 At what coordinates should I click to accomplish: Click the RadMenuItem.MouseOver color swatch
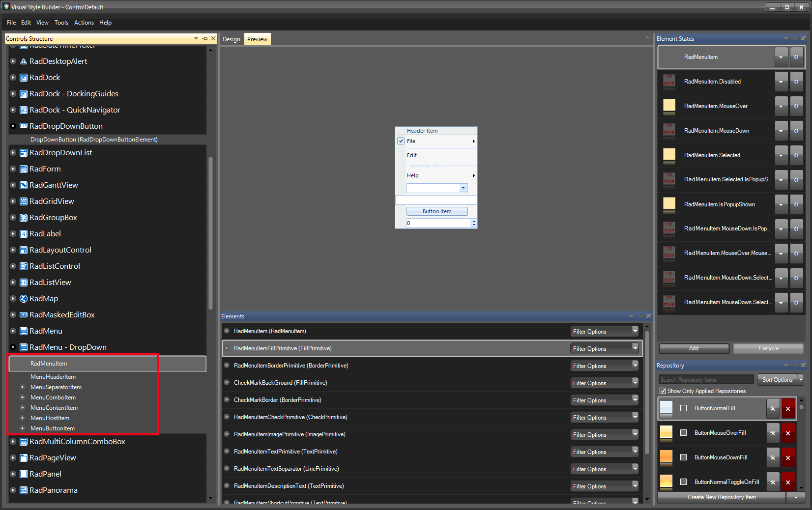tap(669, 106)
